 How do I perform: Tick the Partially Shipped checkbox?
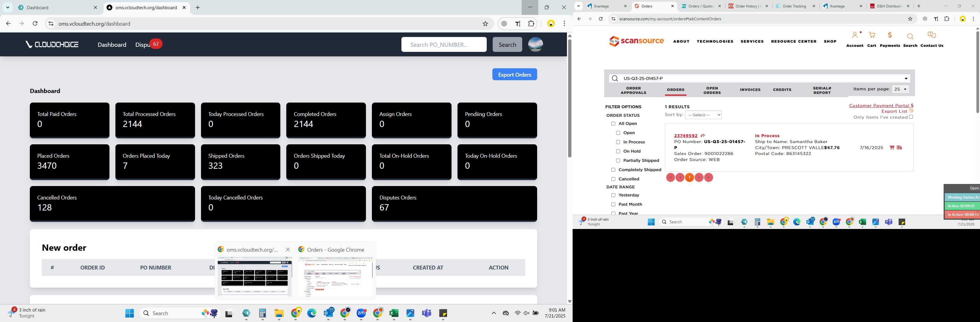click(618, 160)
